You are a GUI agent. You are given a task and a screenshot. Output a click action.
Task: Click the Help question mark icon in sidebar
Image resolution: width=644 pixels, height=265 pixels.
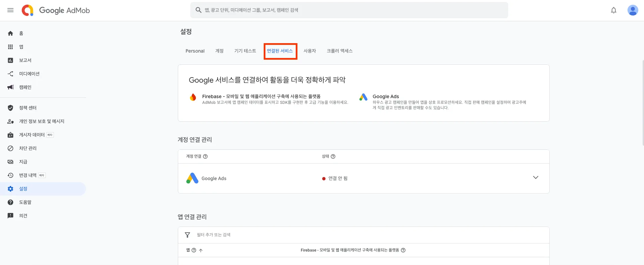pyautogui.click(x=10, y=202)
